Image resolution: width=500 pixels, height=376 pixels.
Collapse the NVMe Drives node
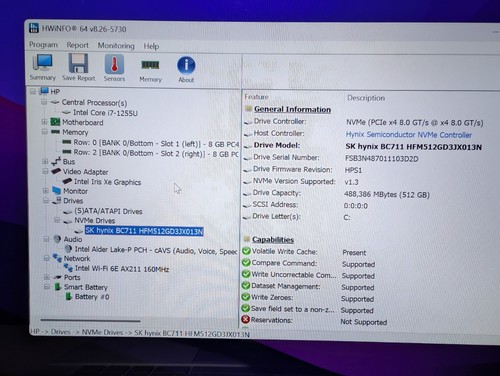pyautogui.click(x=57, y=220)
